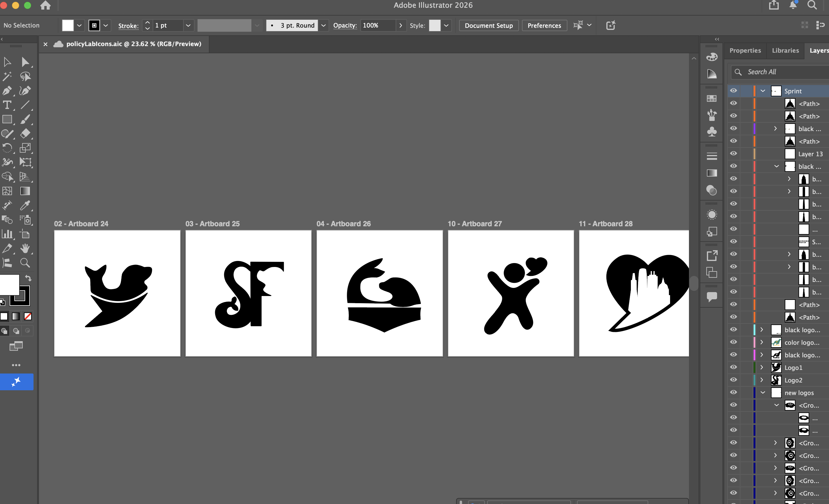Expand the color logo layer
The width and height of the screenshot is (829, 504).
click(x=762, y=342)
